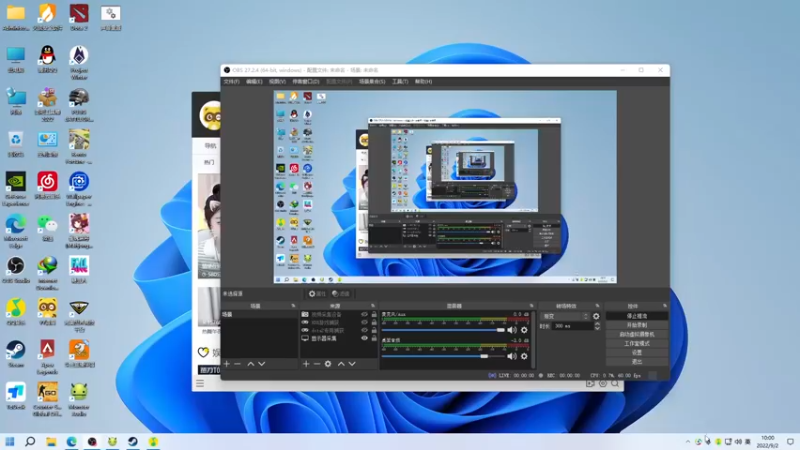Select the 场景 scene in scenes list
800x450 pixels.
click(x=260, y=315)
